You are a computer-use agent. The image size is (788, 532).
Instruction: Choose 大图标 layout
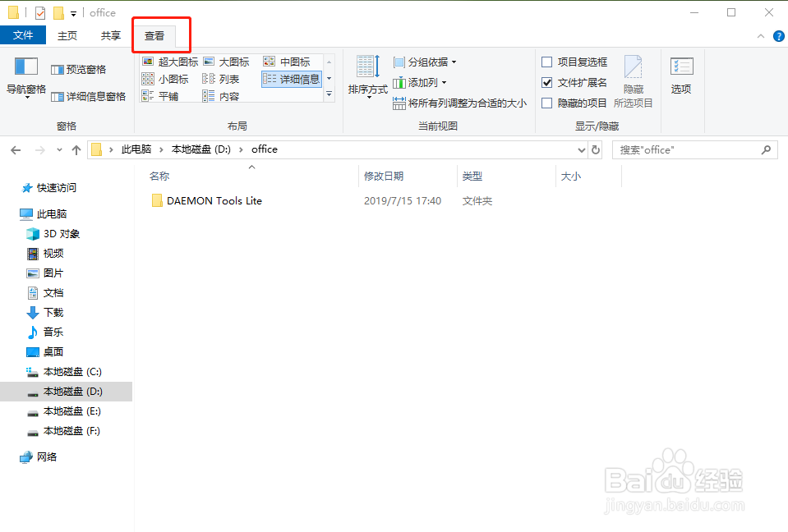[x=227, y=62]
